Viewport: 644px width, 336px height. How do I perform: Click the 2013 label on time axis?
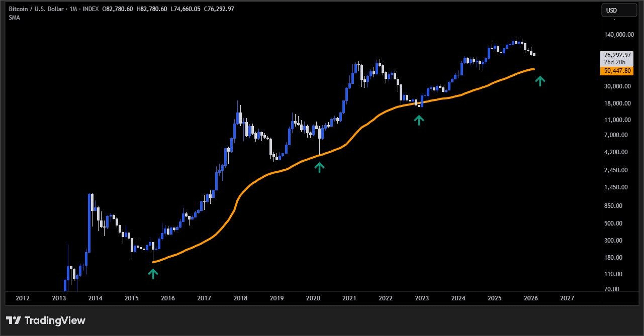tap(59, 298)
